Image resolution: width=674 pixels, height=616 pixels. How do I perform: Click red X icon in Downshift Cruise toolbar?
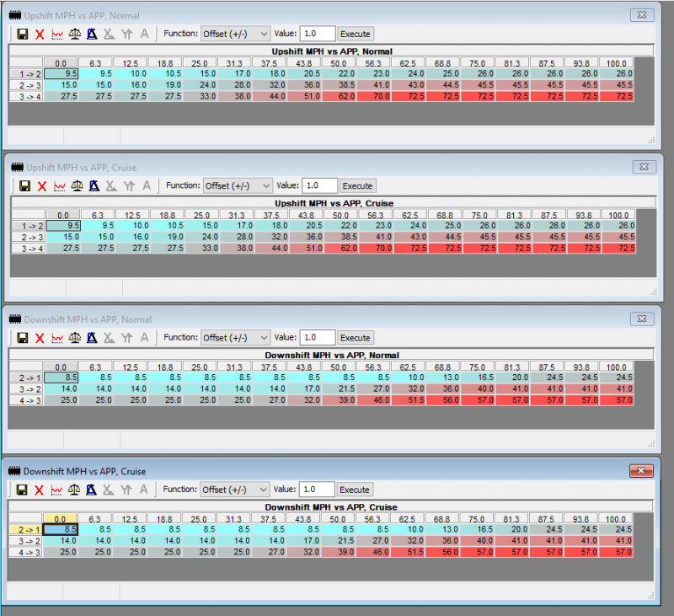tap(40, 490)
